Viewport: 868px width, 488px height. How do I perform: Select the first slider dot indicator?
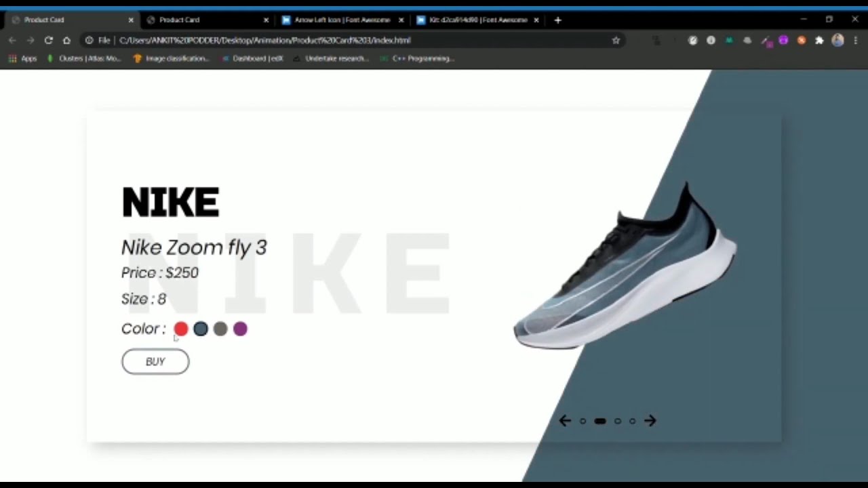583,421
